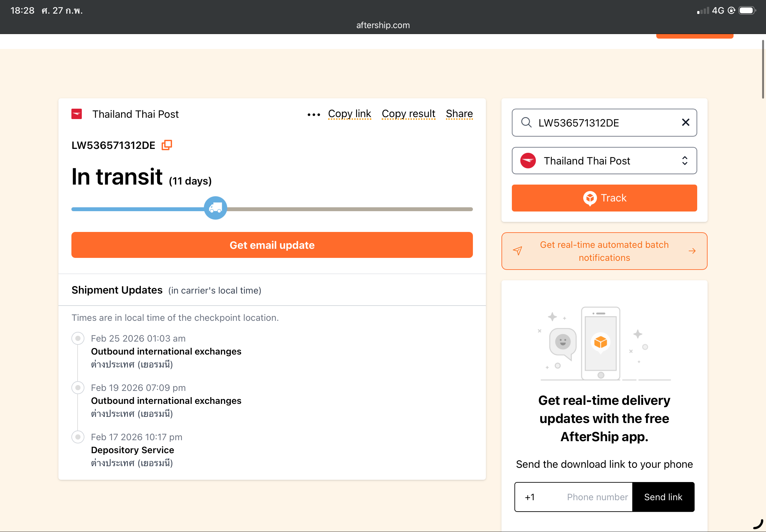Clear the tracking search field with X
This screenshot has width=766, height=532.
[685, 123]
